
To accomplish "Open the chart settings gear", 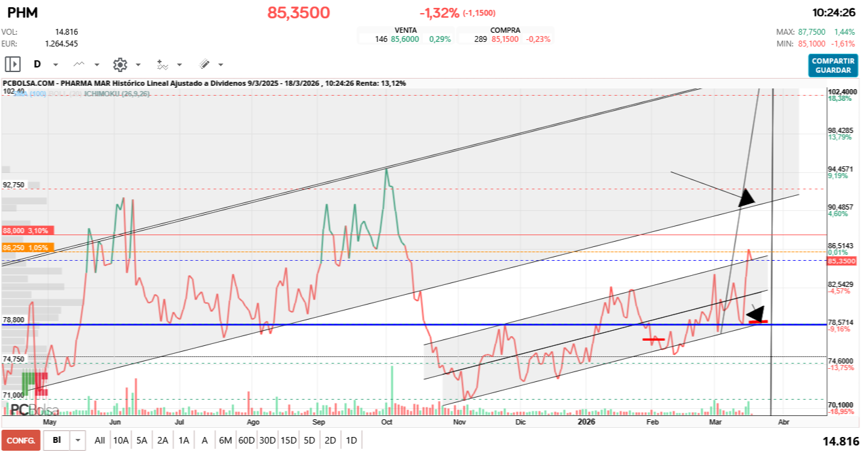I will 120,64.
